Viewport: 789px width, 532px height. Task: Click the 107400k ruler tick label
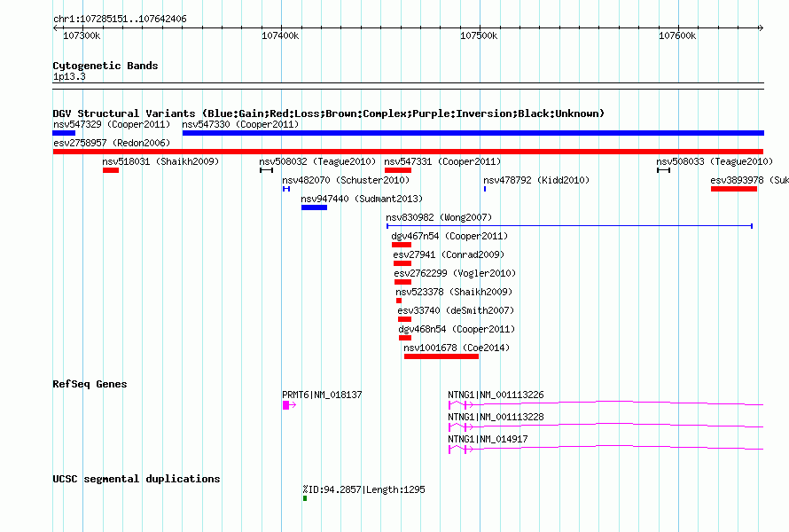280,36
